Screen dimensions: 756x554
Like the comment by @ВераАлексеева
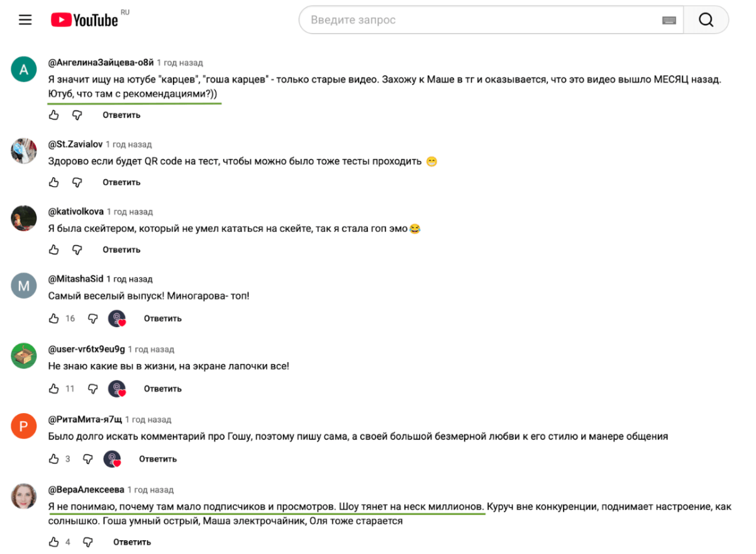point(54,542)
